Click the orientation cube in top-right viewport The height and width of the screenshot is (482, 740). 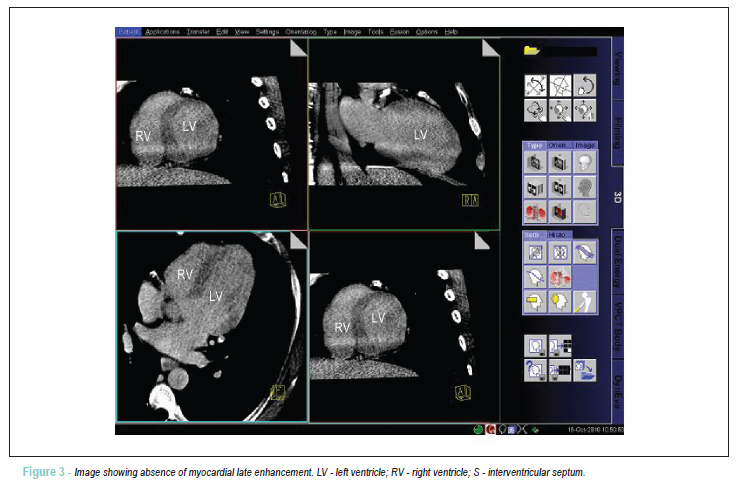pyautogui.click(x=470, y=200)
